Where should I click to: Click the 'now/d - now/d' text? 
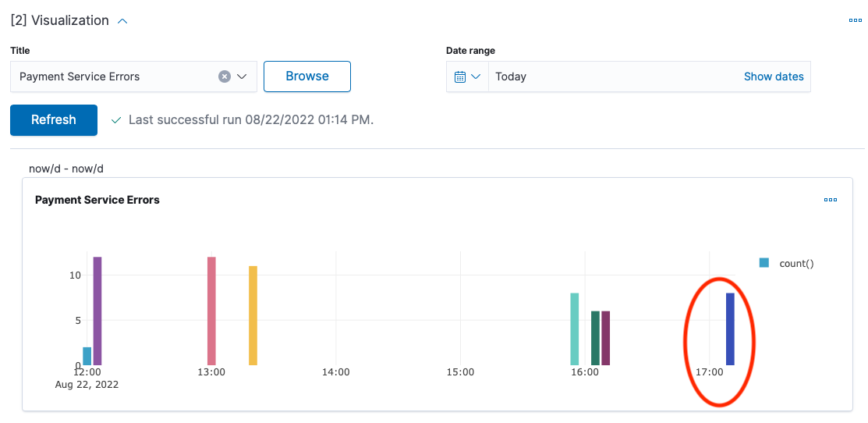[x=66, y=169]
